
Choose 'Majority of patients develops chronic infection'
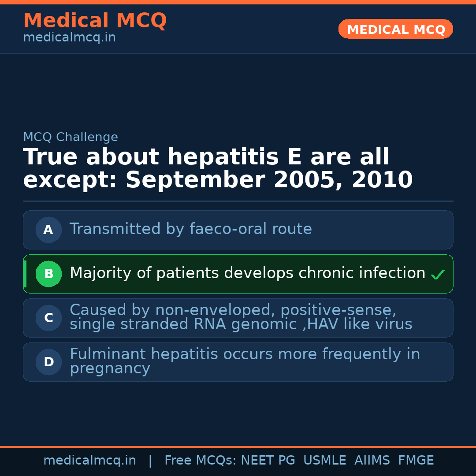click(x=247, y=273)
